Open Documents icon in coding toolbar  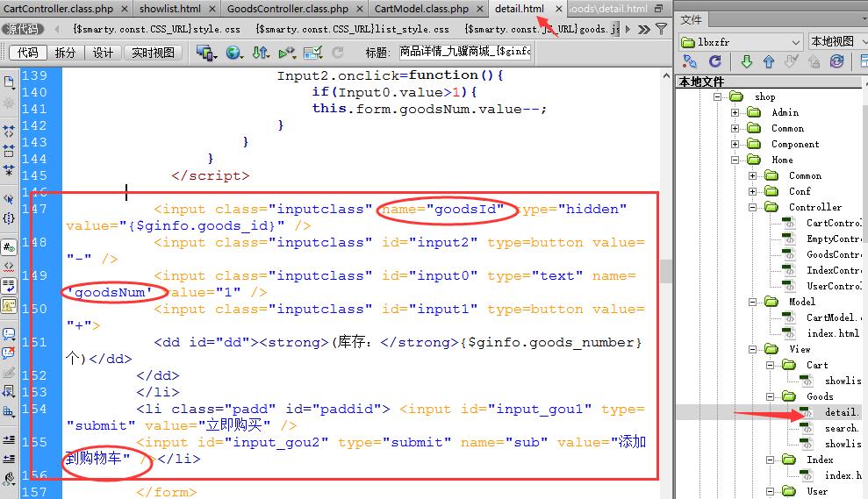point(9,82)
